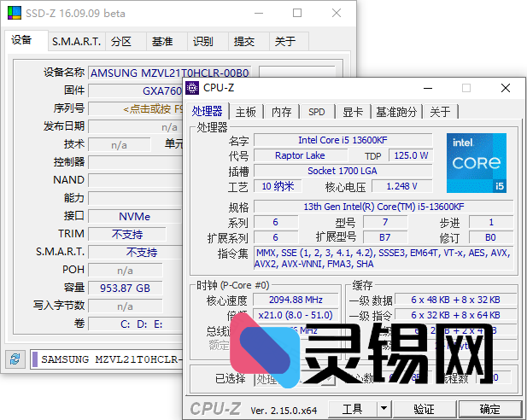Click the 验证 button in CPU-Z
This screenshot has height=420, width=527.
pyautogui.click(x=425, y=409)
